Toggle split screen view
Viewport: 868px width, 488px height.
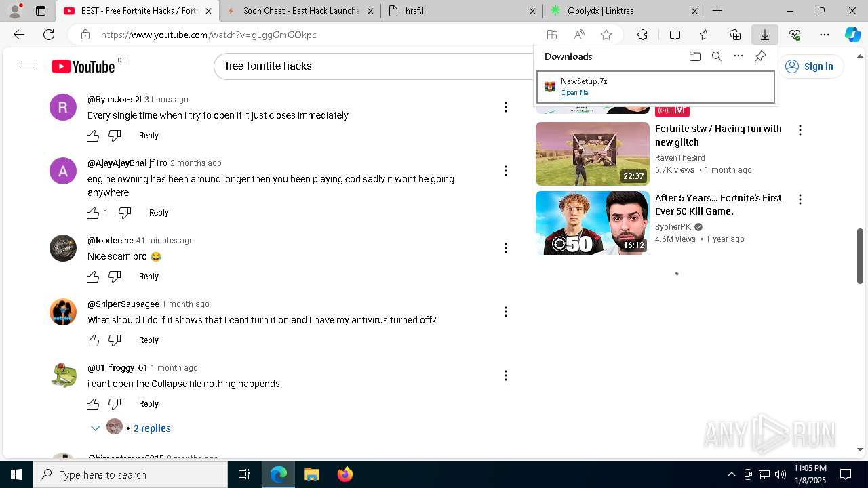click(x=675, y=35)
